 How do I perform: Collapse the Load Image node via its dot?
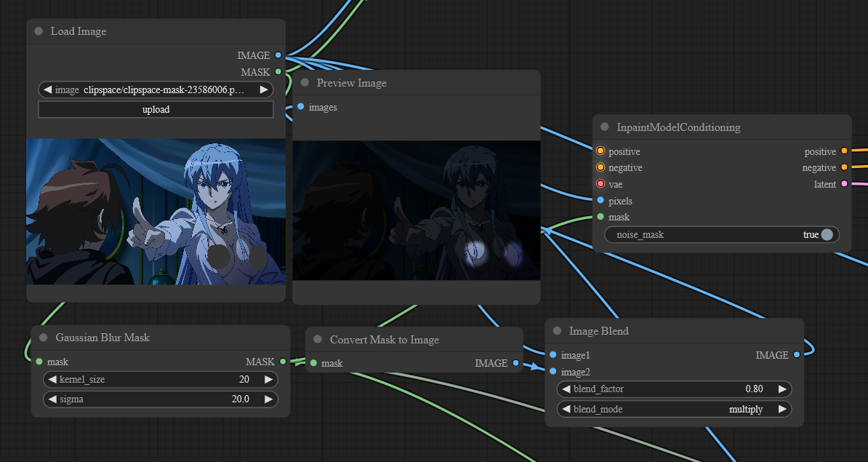click(x=39, y=31)
